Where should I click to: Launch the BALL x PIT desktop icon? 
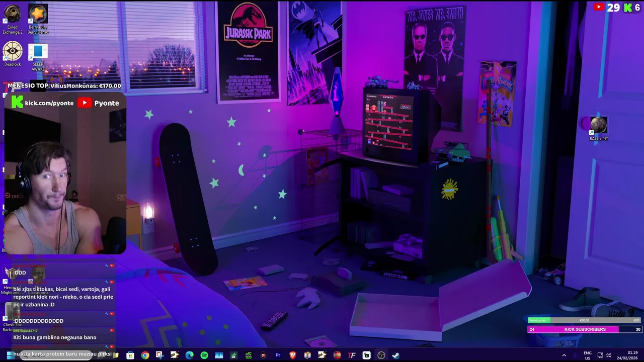pos(599,128)
